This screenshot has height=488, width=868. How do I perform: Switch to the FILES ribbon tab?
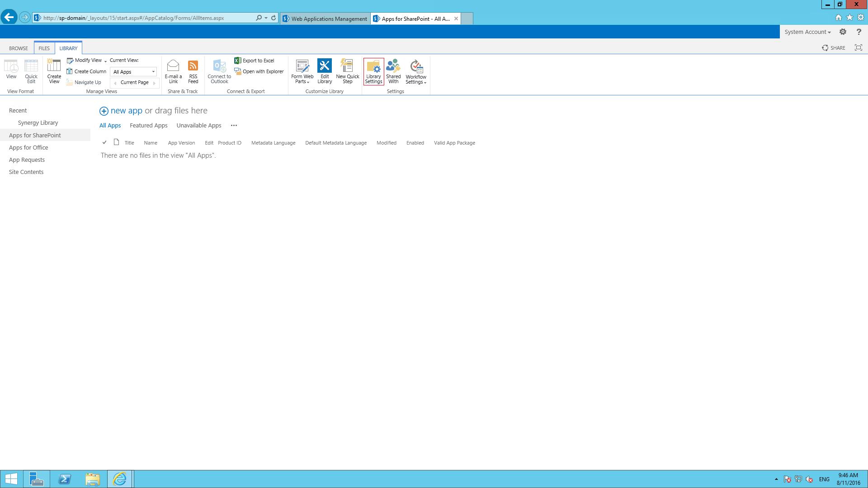[x=44, y=48]
